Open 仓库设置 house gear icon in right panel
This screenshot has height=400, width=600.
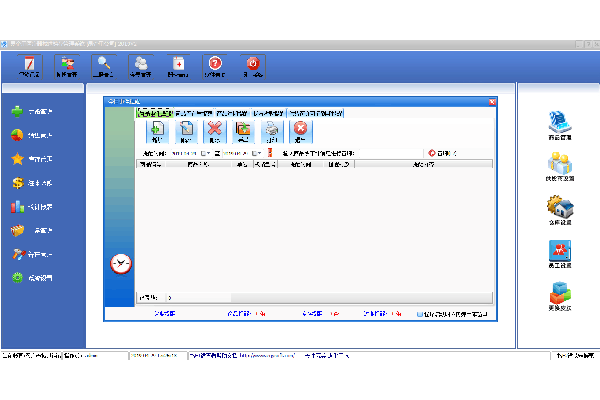point(560,210)
